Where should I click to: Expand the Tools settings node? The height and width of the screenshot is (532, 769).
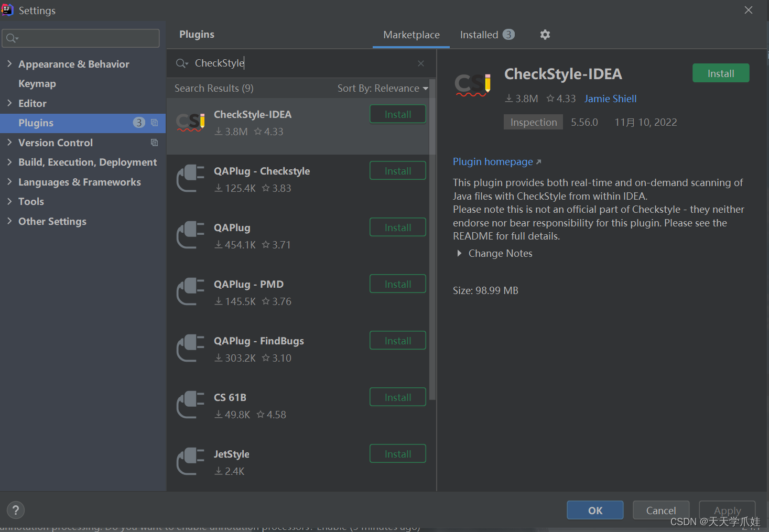tap(9, 201)
